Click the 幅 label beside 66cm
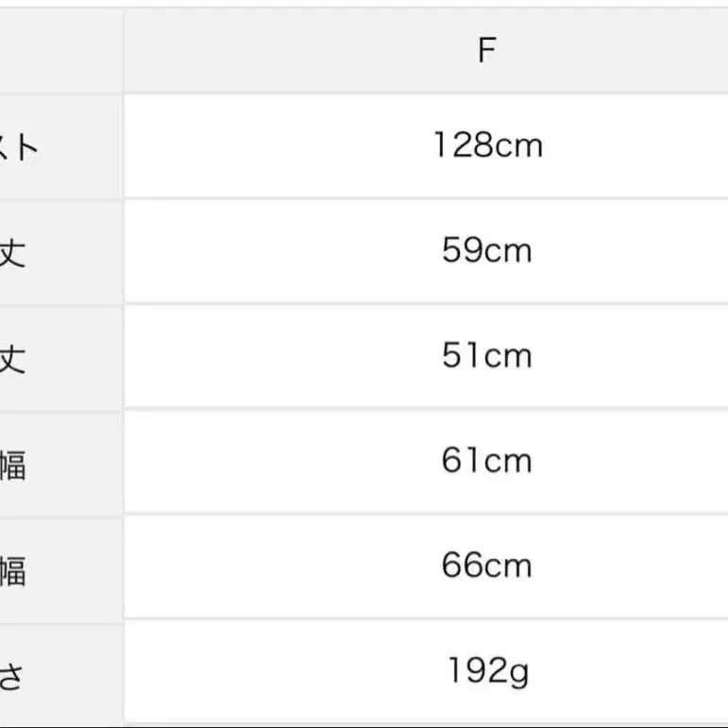 12,569
